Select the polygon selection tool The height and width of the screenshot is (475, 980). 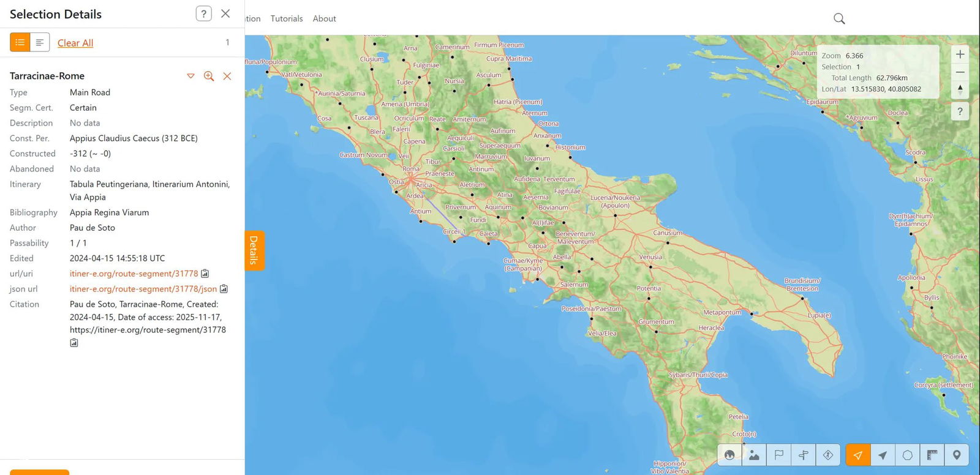point(907,455)
